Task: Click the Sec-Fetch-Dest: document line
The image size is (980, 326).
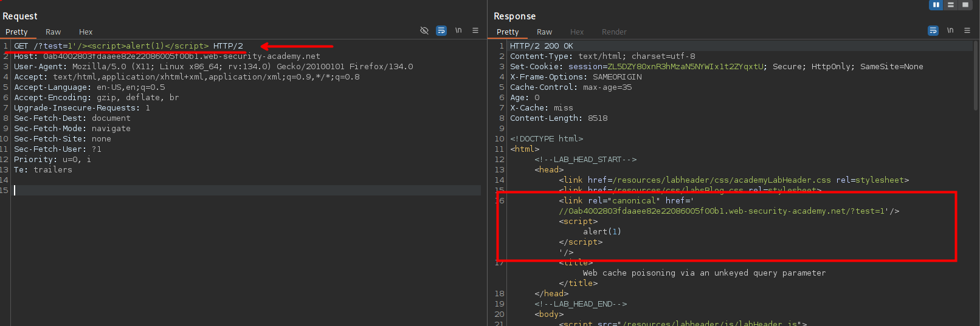Action: click(x=72, y=118)
